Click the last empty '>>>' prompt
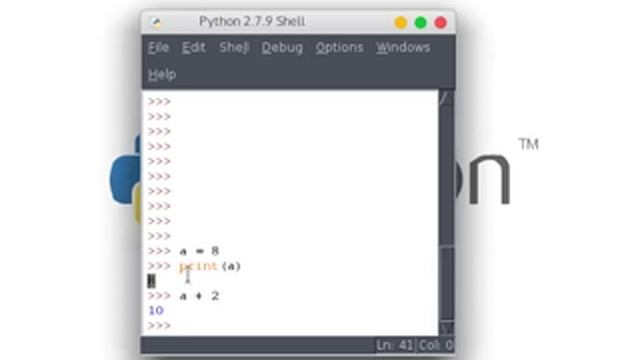The width and height of the screenshot is (640, 360). pyautogui.click(x=159, y=325)
